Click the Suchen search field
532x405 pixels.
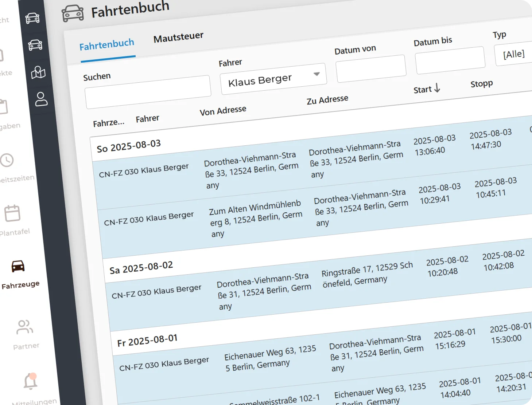(x=148, y=92)
